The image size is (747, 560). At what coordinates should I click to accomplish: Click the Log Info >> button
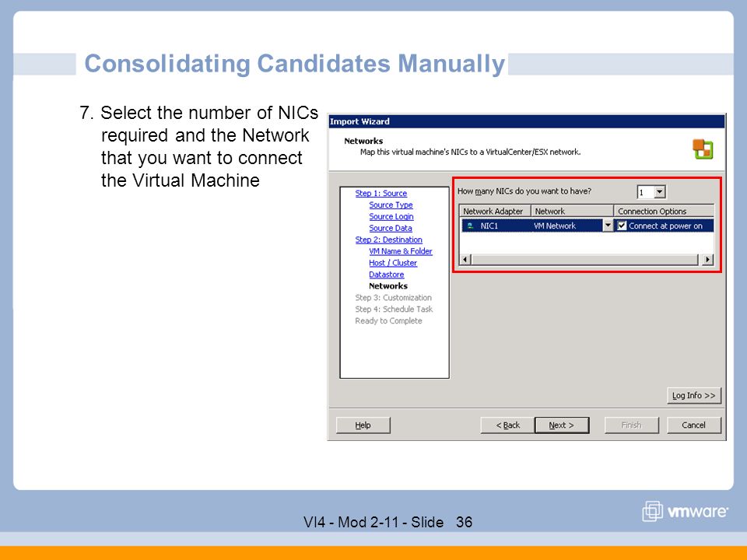693,395
